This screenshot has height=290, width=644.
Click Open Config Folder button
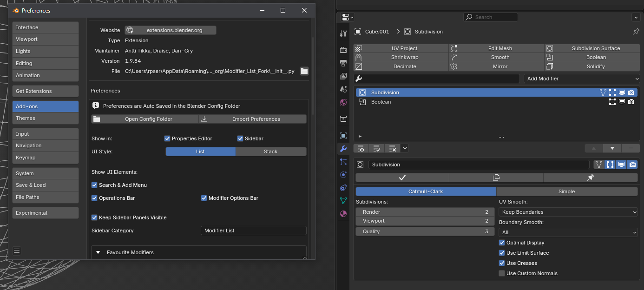(x=145, y=119)
